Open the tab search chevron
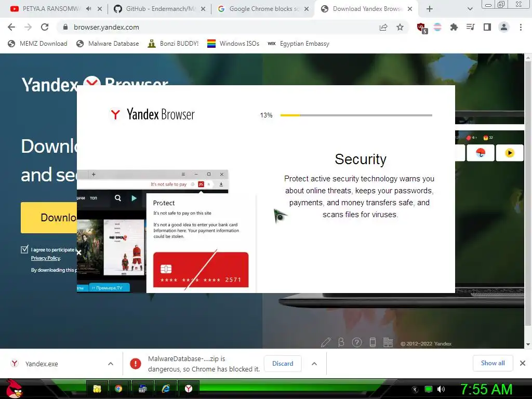 pos(470,9)
